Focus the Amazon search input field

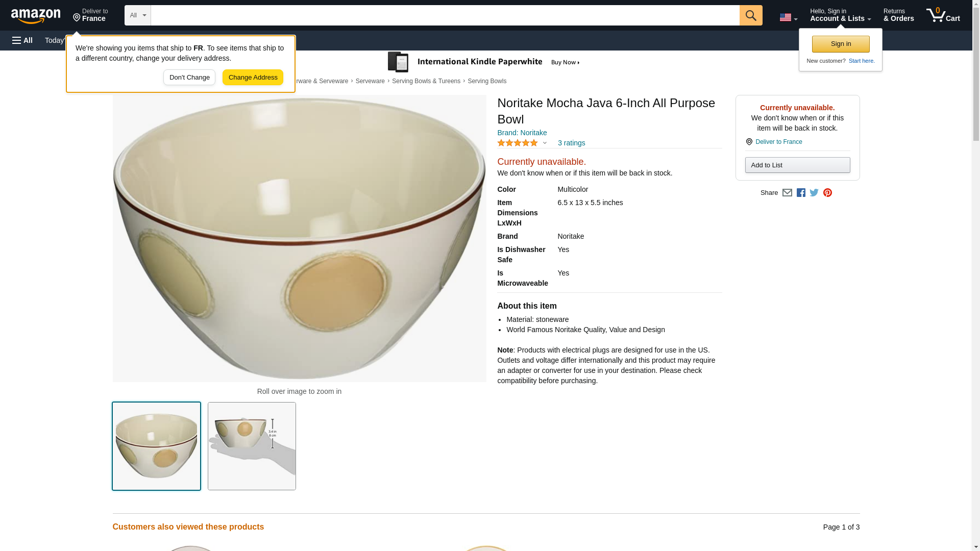pyautogui.click(x=445, y=15)
